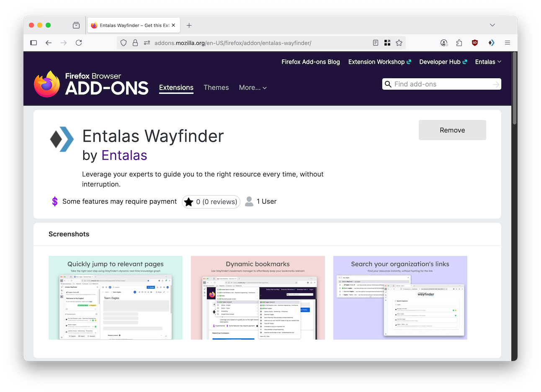Image resolution: width=541 pixels, height=392 pixels.
Task: Select the Themes navigation item
Action: 216,88
